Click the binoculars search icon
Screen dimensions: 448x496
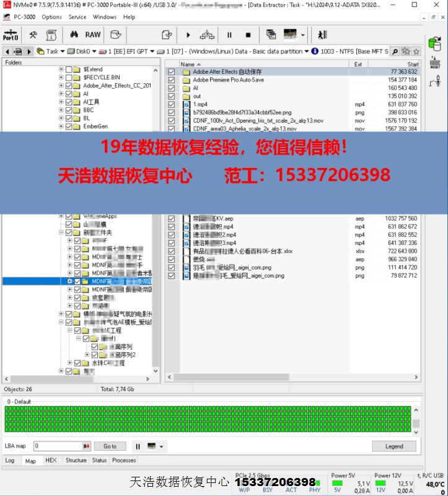[x=74, y=35]
